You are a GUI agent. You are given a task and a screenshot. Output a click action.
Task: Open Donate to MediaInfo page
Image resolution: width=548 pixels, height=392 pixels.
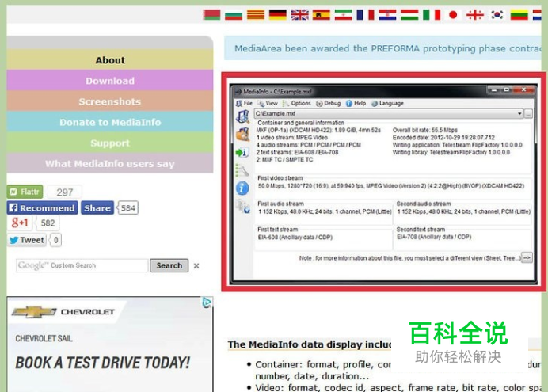click(x=110, y=122)
